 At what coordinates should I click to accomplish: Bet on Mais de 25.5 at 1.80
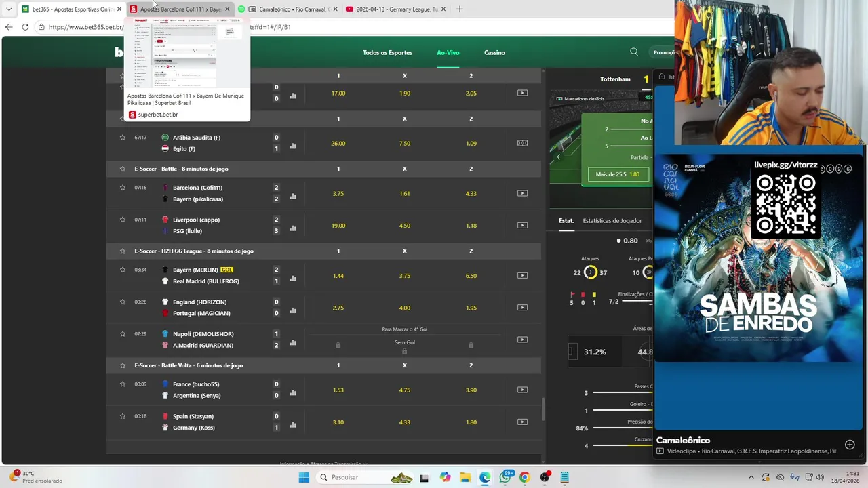(x=618, y=174)
